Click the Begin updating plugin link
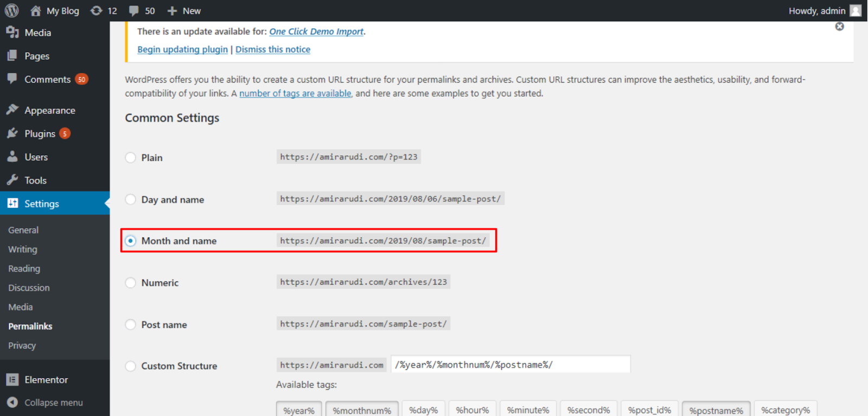Screen dimensions: 868x416 pos(182,49)
